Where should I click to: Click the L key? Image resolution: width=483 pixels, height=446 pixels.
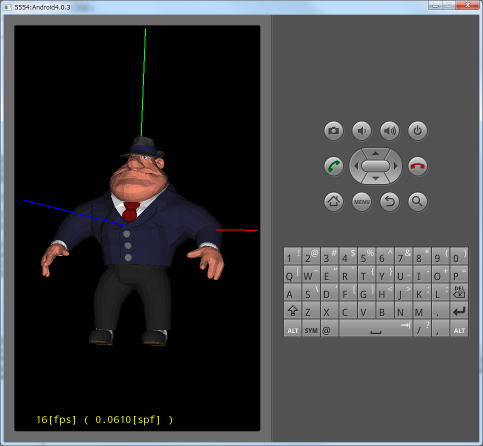click(440, 292)
